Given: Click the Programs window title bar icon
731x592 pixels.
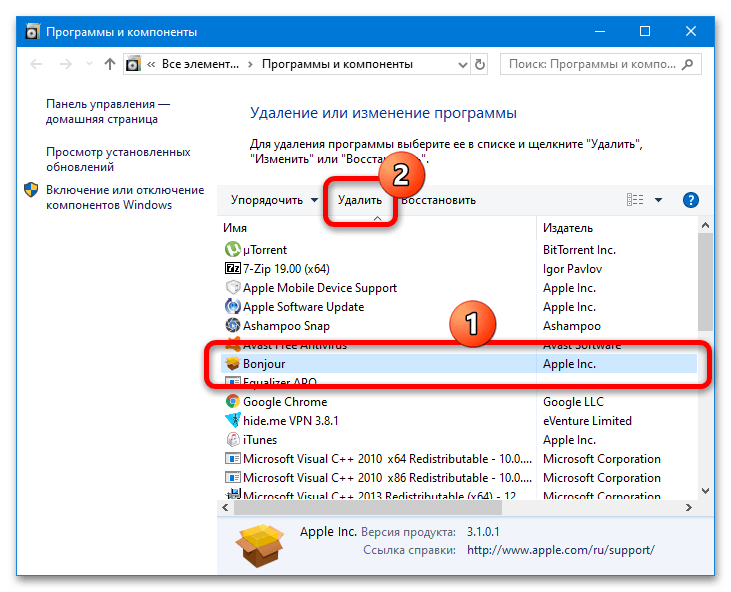Looking at the screenshot, I should point(32,32).
